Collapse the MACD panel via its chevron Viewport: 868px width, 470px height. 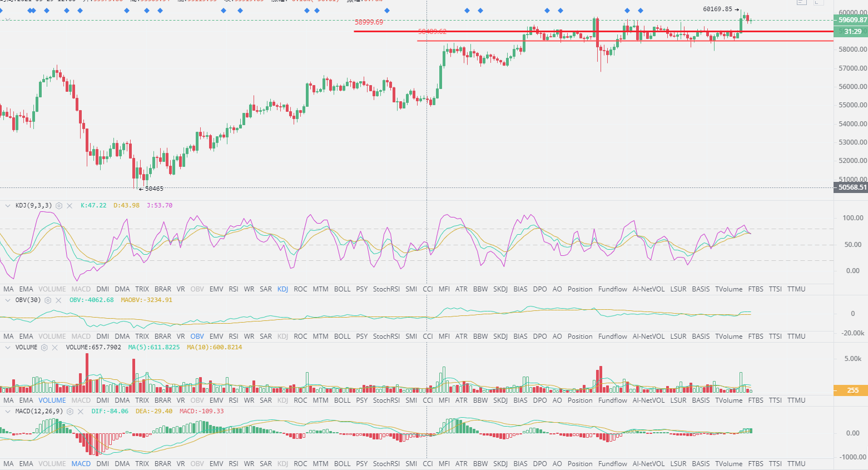(7, 412)
